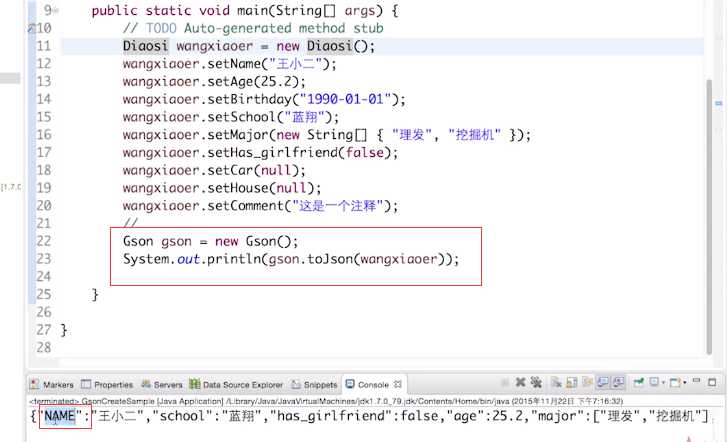Image resolution: width=727 pixels, height=442 pixels.
Task: Select the Console tab
Action: pos(373,384)
